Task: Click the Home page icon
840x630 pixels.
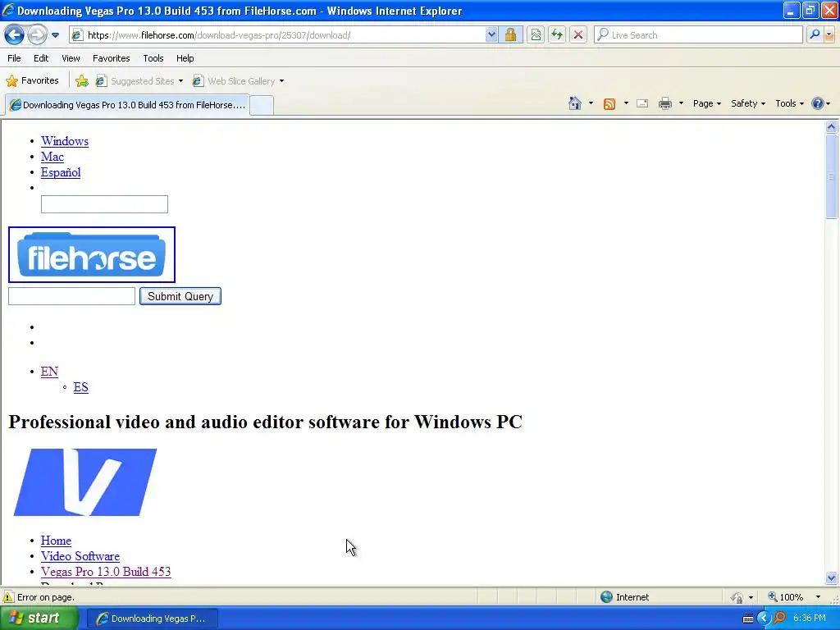Action: pos(575,103)
